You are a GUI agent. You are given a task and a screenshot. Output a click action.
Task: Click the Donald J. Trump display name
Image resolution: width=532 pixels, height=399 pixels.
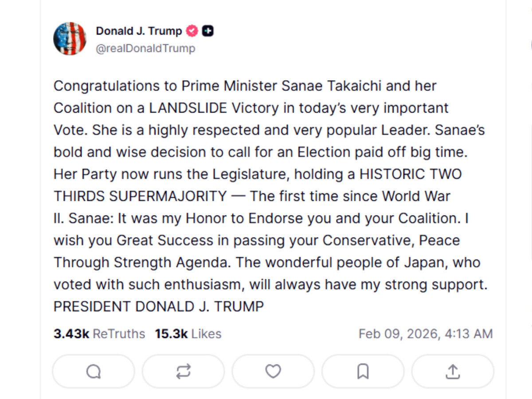tap(138, 31)
